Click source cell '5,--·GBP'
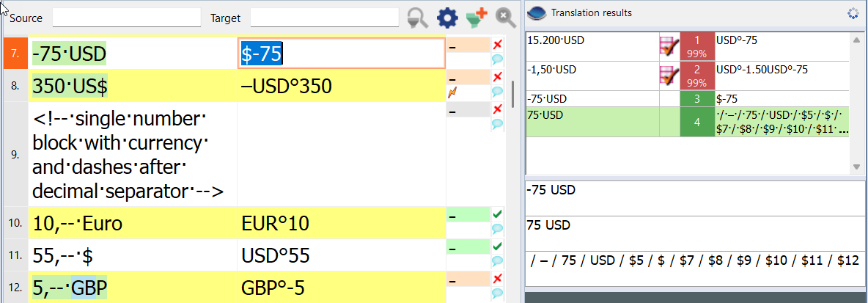868x303 pixels. pyautogui.click(x=132, y=288)
